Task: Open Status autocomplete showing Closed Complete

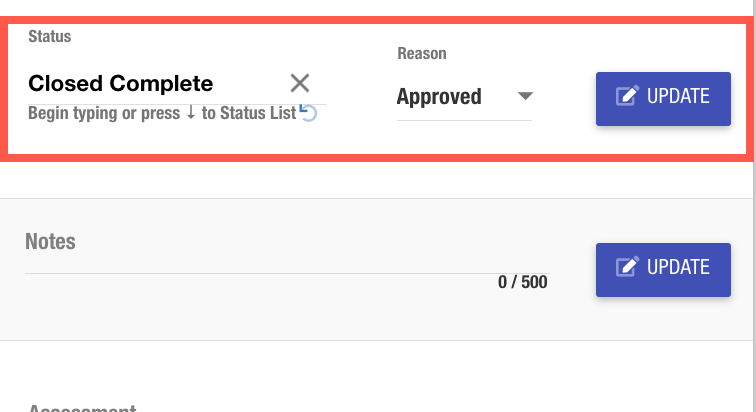Action: [x=150, y=83]
